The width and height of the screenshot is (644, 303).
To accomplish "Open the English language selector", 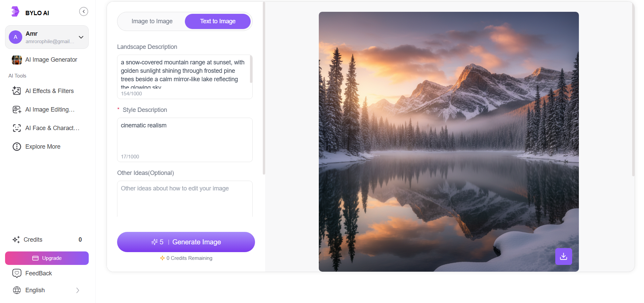I will (47, 290).
